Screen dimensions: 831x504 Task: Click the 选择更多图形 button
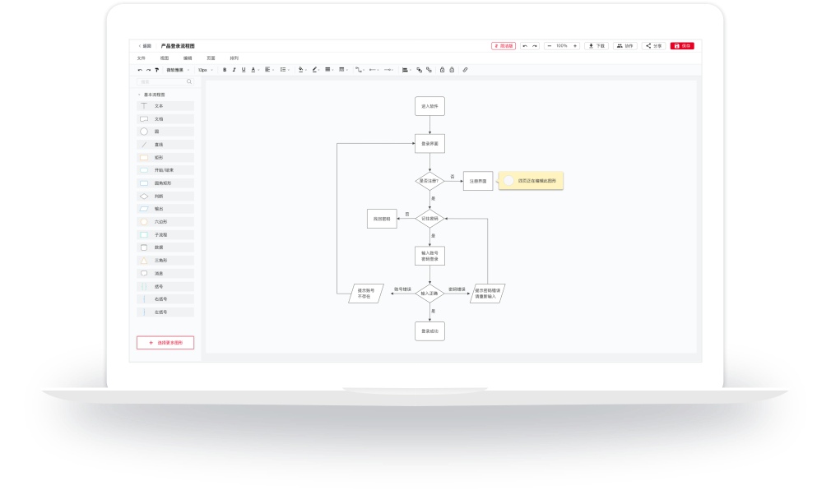[165, 342]
